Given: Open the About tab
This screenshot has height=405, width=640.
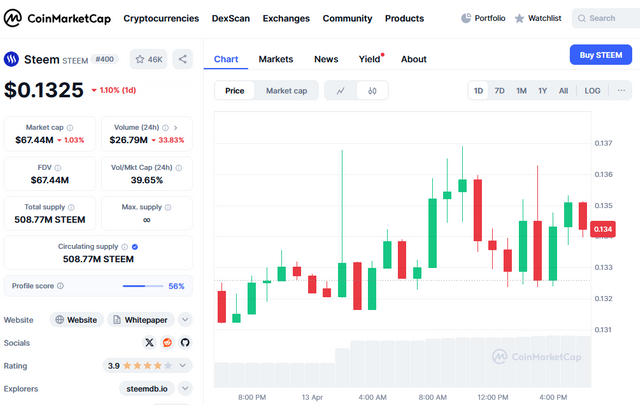Looking at the screenshot, I should pyautogui.click(x=413, y=59).
